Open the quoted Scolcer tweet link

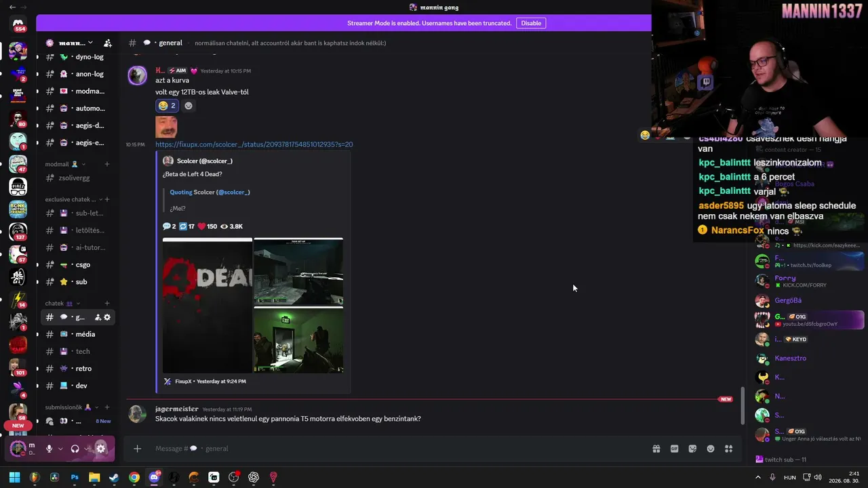[210, 192]
